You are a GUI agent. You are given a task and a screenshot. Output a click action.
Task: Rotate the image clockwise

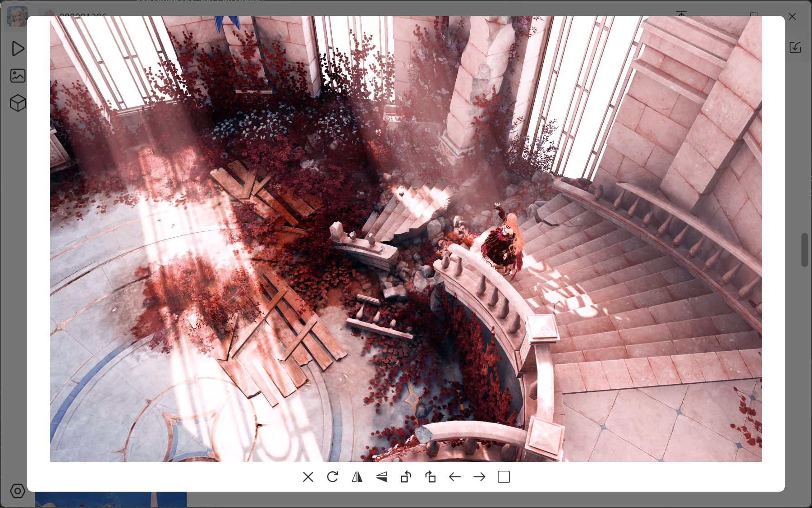coord(430,477)
